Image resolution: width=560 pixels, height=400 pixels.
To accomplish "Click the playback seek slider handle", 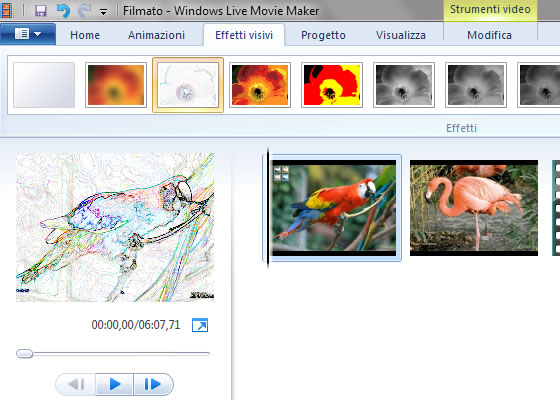I will point(25,354).
